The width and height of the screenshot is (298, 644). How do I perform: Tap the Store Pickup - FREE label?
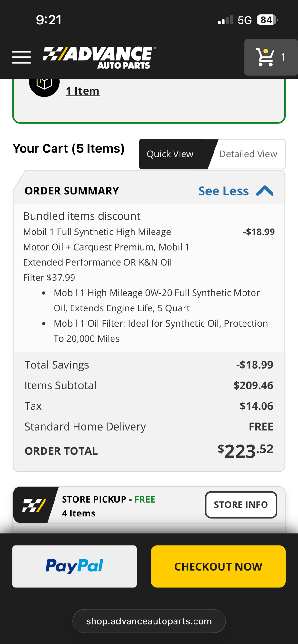108,499
